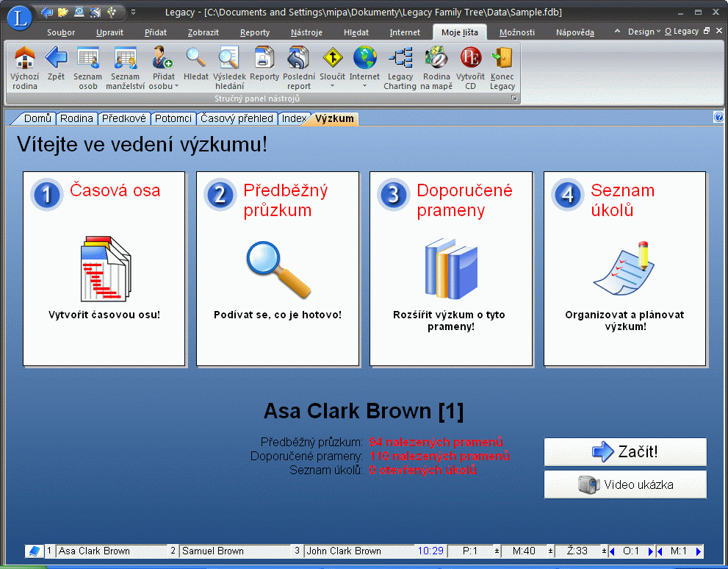The height and width of the screenshot is (569, 728).
Task: Click the Zpět back arrow tool
Action: tap(56, 63)
